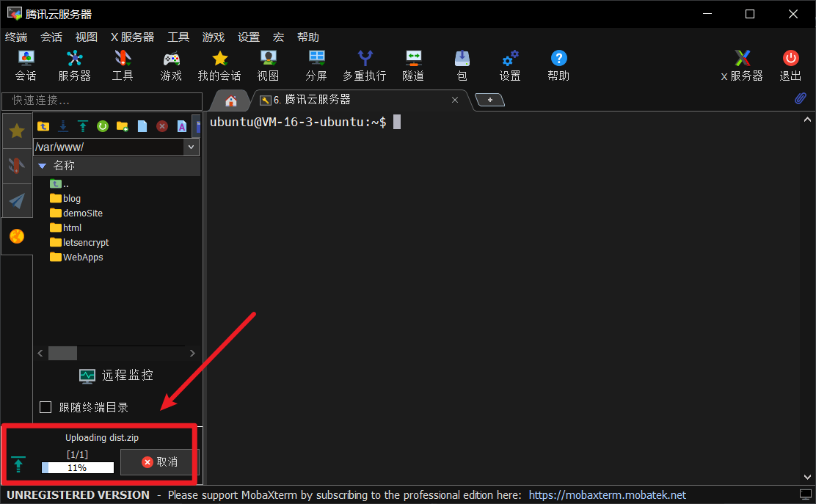Open the 会话 menu

[51, 37]
